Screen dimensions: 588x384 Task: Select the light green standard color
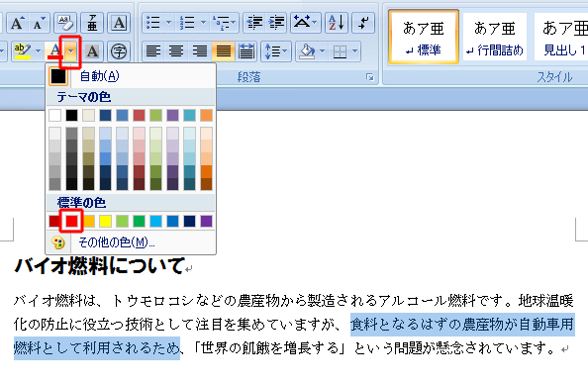(122, 222)
